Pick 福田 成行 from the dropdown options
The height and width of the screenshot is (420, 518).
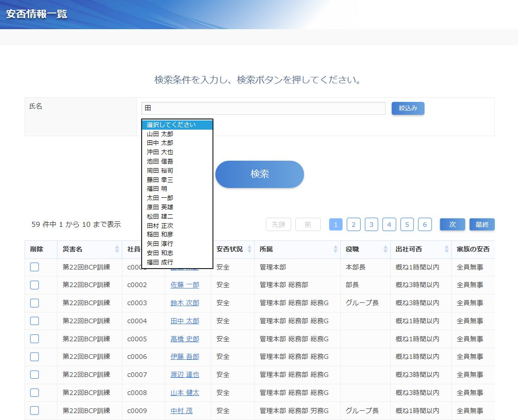click(160, 262)
